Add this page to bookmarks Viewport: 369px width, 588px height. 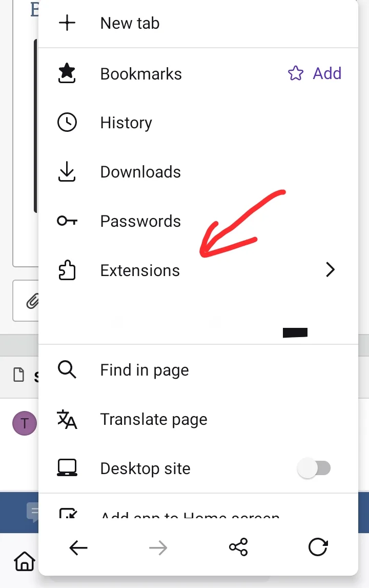(315, 73)
